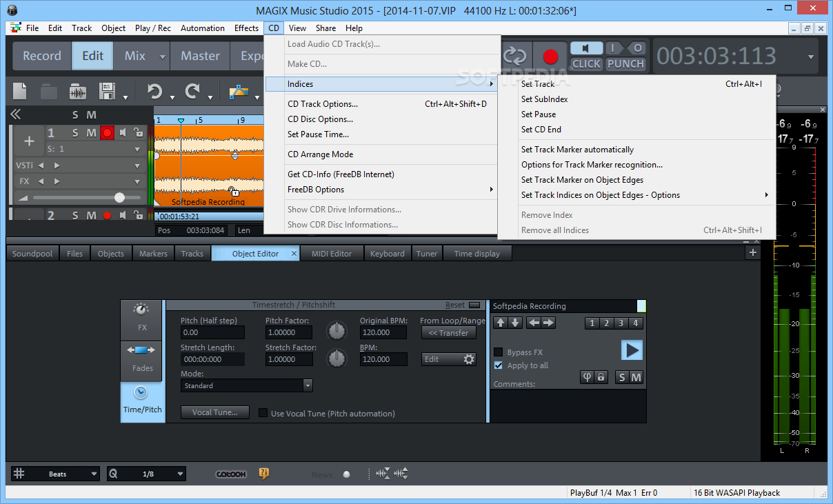Mute object with M in Object Editor
The image size is (833, 504).
point(636,377)
